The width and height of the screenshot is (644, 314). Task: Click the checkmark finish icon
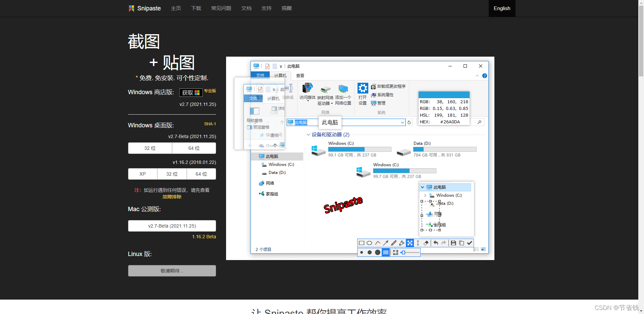(470, 243)
